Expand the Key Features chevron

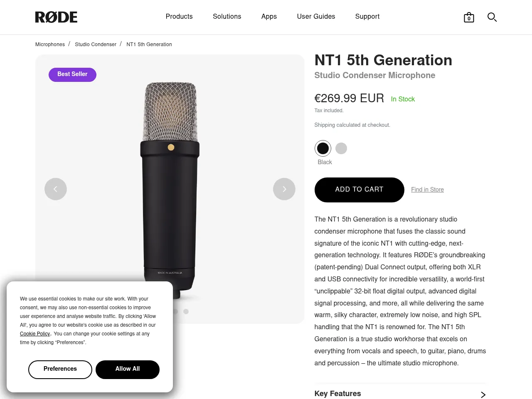click(483, 394)
